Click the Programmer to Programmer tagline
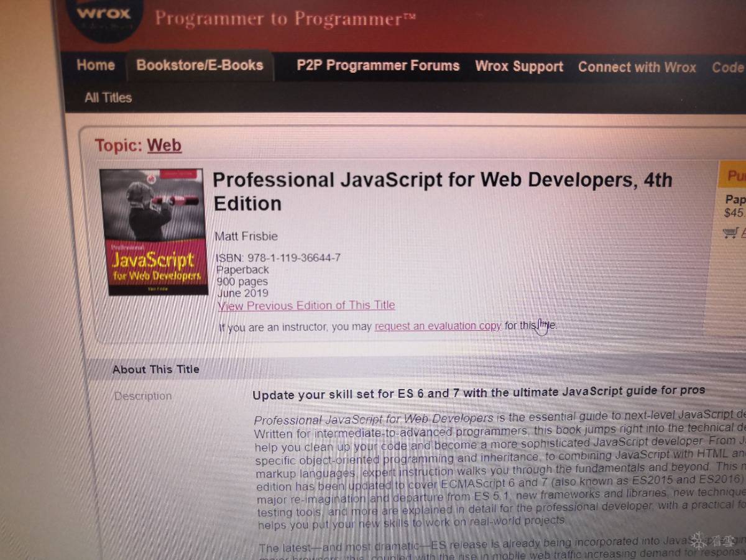 click(285, 19)
